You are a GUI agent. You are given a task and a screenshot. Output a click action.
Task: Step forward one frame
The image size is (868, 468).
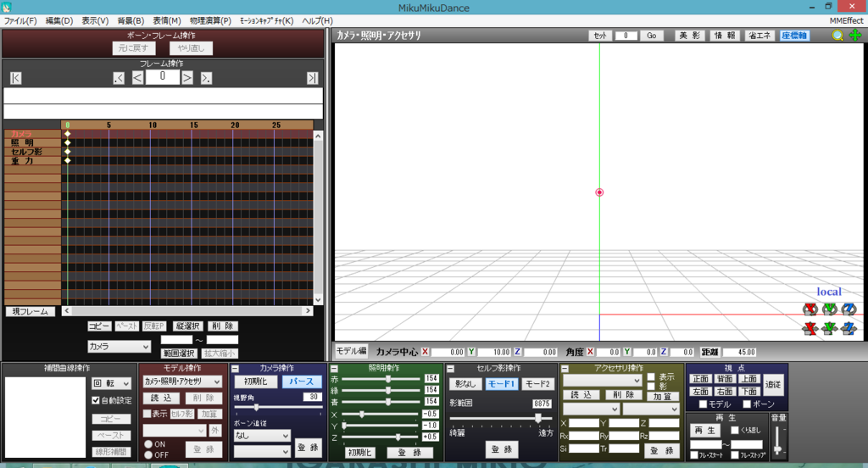[x=187, y=78]
